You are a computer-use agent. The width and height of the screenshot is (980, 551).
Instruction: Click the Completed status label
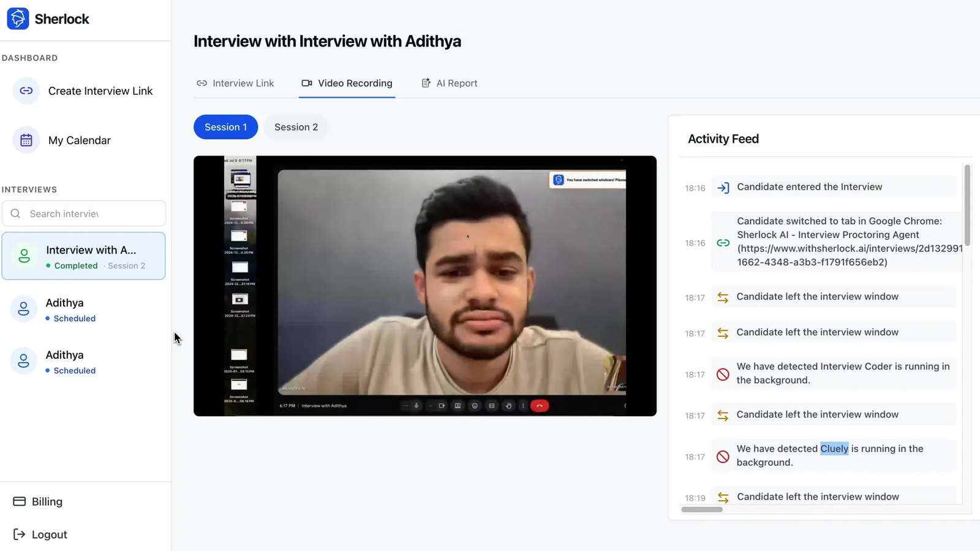[76, 266]
